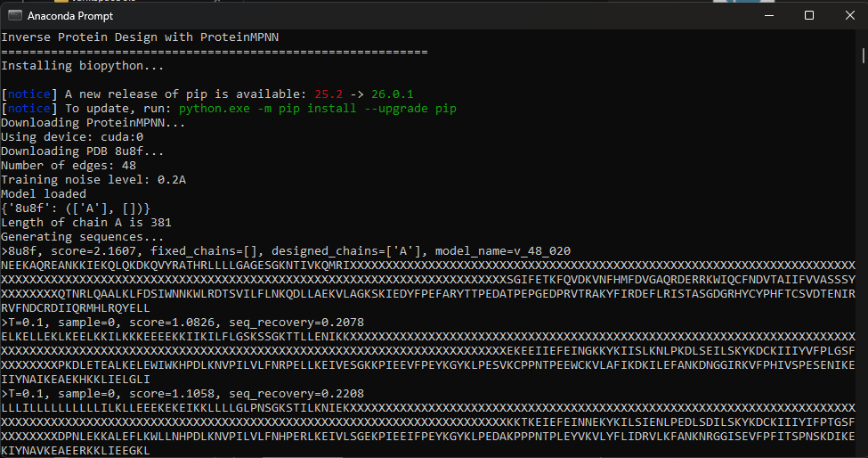Click the sequence line IIYNAIKEAEKHKKLIELGLI
The width and height of the screenshot is (868, 458).
pos(76,380)
